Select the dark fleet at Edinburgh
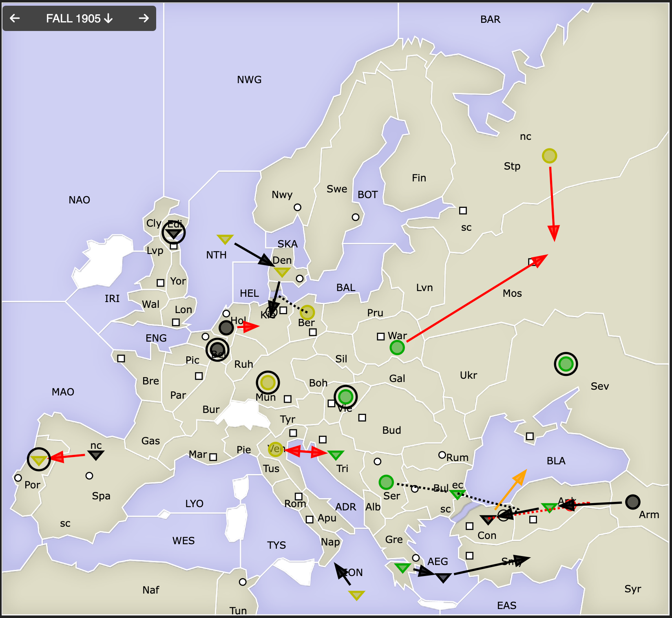The width and height of the screenshot is (672, 618). [x=174, y=233]
